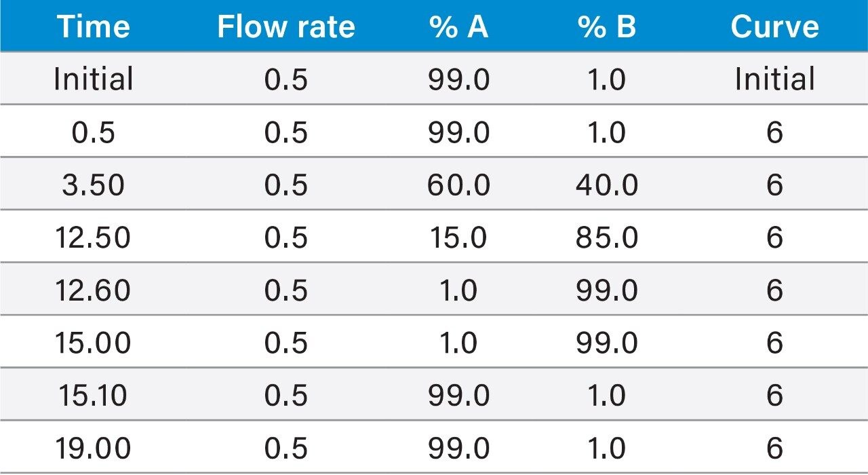Click the Time column header
Image resolution: width=868 pixels, height=475 pixels.
click(93, 27)
